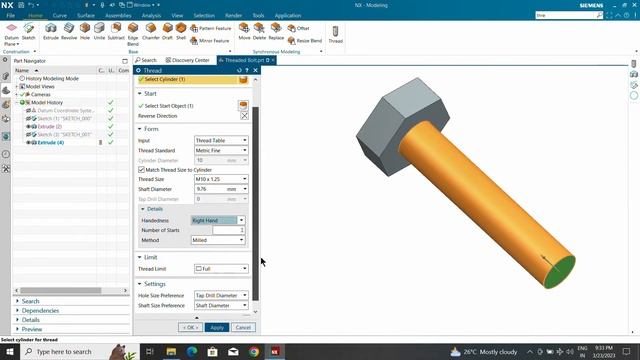Select the Extrude tool
640x360 pixels.
pos(51,31)
